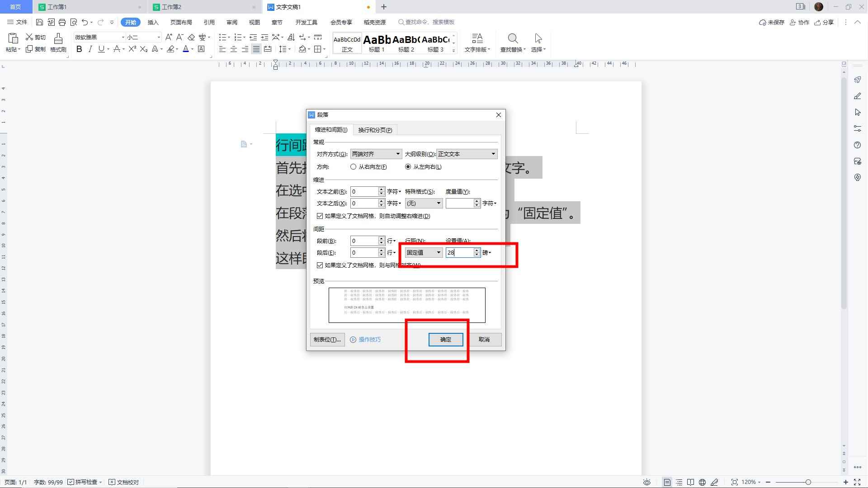Screen dimensions: 868x488
Task: Click the Bold formatting icon
Action: click(79, 49)
